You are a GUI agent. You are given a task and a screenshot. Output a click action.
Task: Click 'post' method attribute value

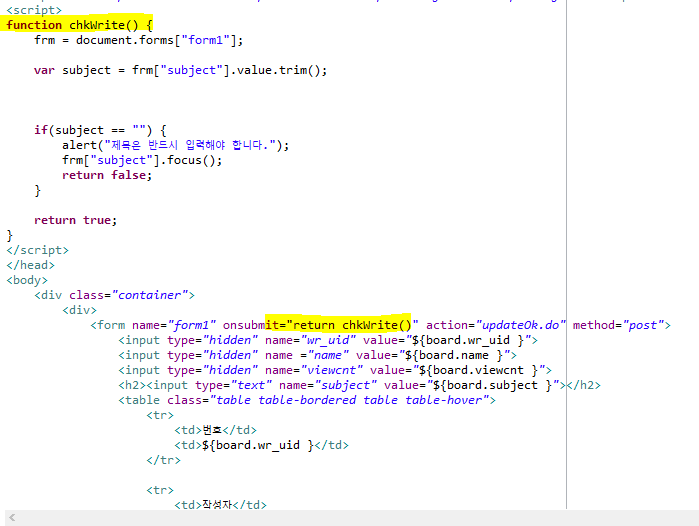(643, 325)
